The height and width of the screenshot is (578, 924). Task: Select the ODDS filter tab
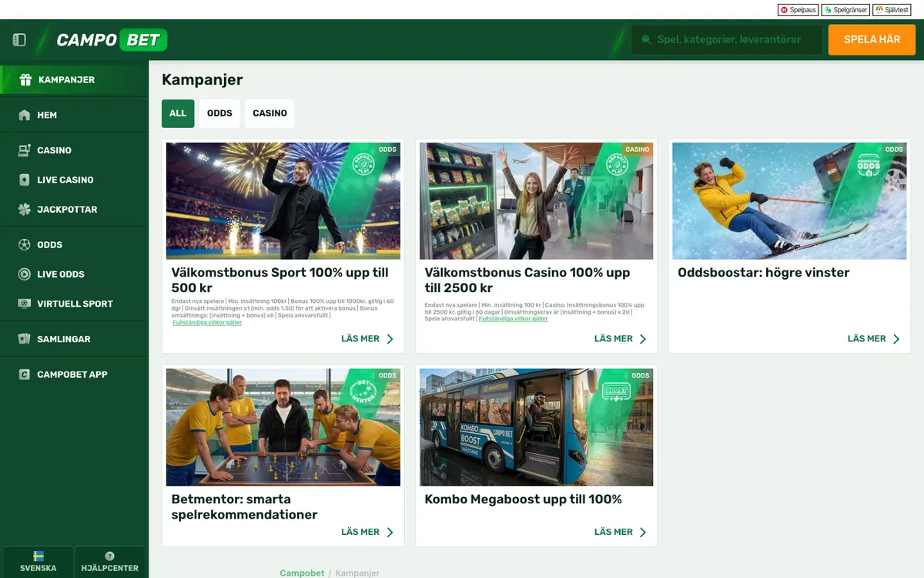click(219, 113)
